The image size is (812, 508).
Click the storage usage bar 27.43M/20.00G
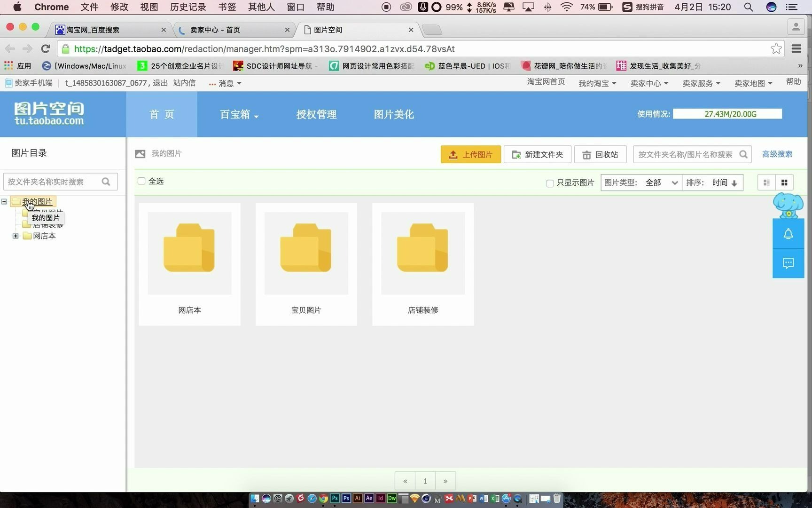pyautogui.click(x=727, y=114)
